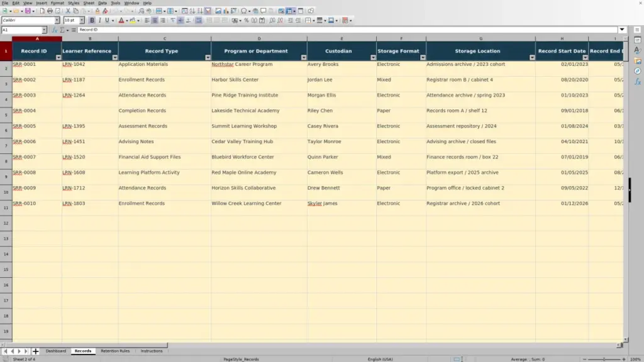This screenshot has width=644, height=362.
Task: Open the sidebar settings menu icon
Action: click(637, 30)
